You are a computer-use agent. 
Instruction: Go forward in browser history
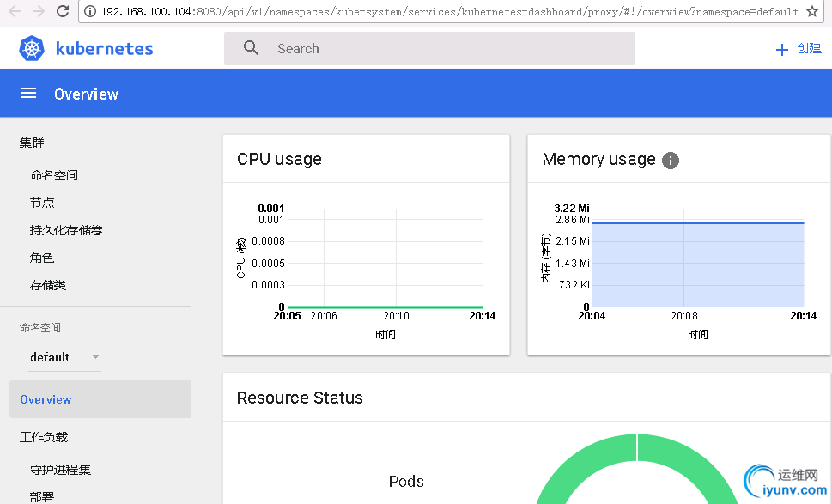[x=38, y=12]
